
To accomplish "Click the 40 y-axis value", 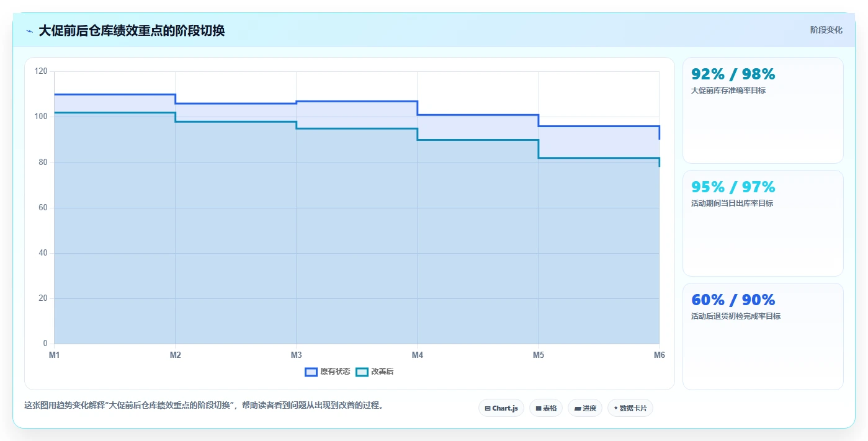I will pyautogui.click(x=43, y=253).
